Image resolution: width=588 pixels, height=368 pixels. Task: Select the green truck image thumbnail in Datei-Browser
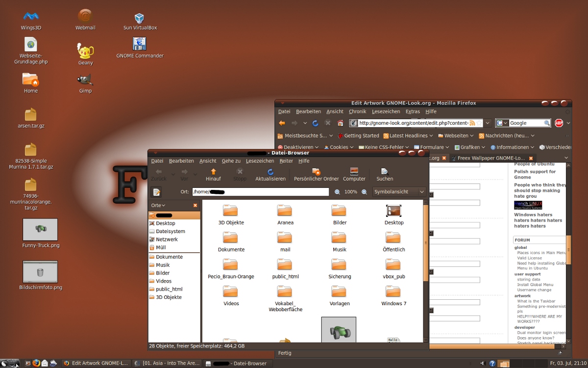click(339, 330)
